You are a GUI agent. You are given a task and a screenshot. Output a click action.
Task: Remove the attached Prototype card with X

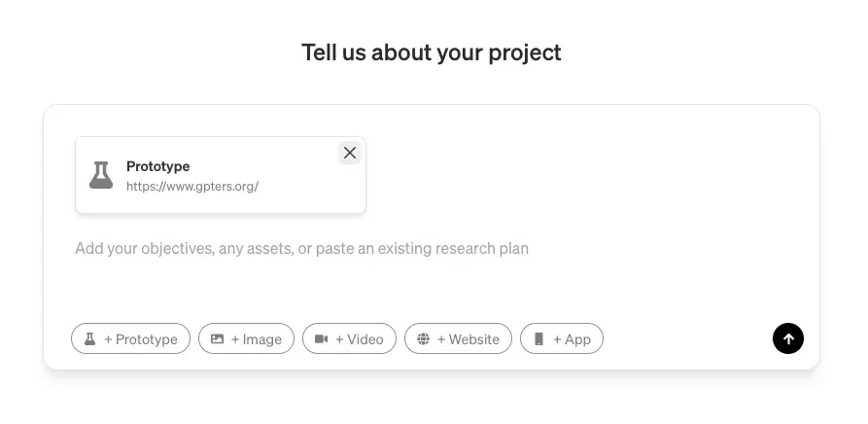(x=349, y=153)
